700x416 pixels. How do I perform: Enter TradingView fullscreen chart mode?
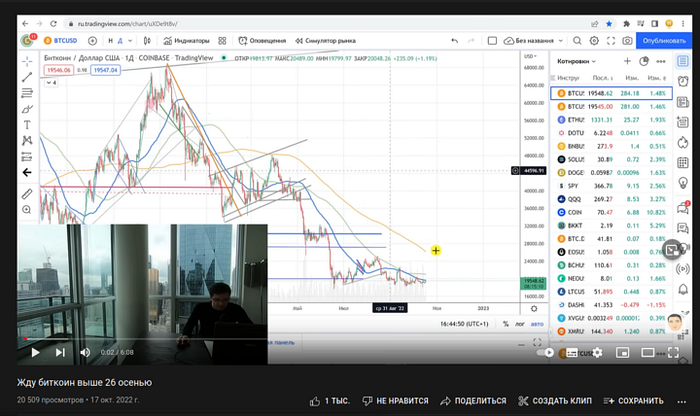pyautogui.click(x=611, y=41)
